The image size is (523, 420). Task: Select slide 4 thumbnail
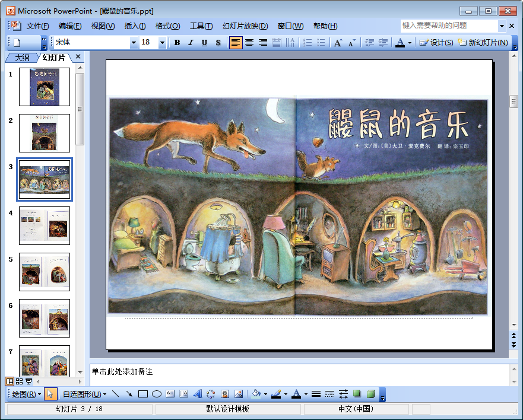45,225
